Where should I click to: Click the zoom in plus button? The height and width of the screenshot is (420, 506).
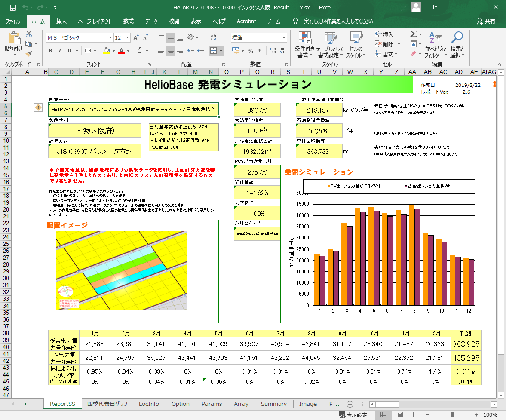point(477,415)
